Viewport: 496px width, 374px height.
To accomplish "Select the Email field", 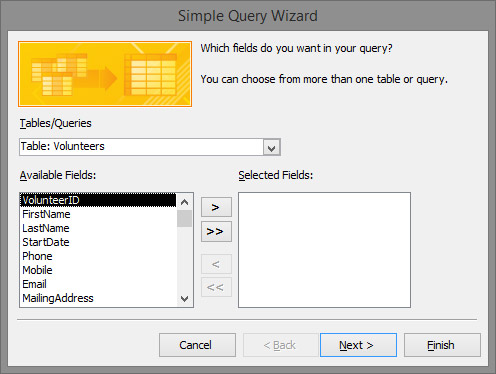I will point(99,284).
